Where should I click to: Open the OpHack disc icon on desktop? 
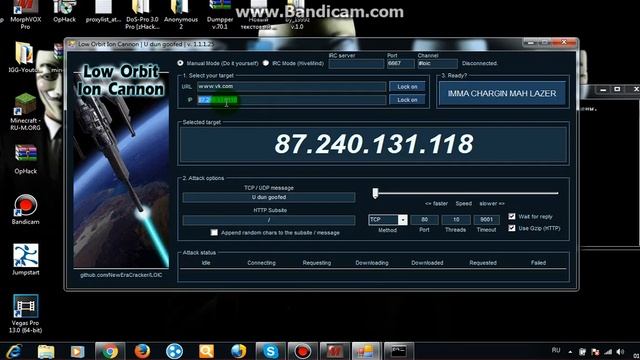(64, 11)
